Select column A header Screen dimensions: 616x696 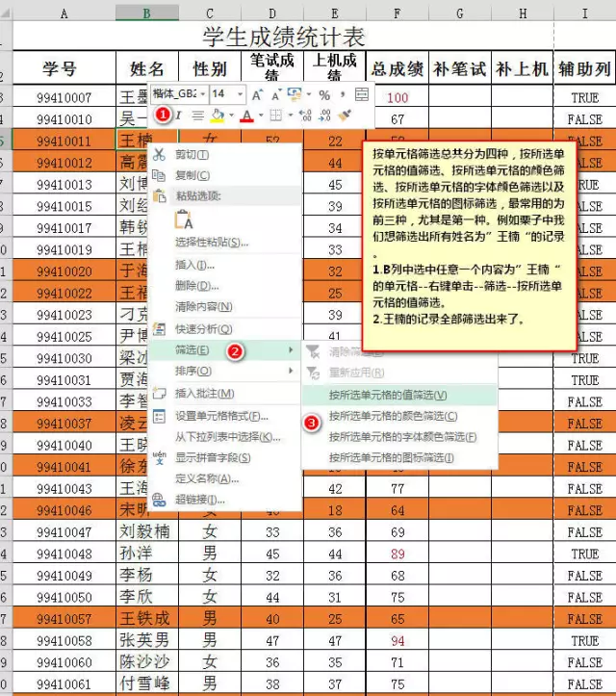click(64, 13)
